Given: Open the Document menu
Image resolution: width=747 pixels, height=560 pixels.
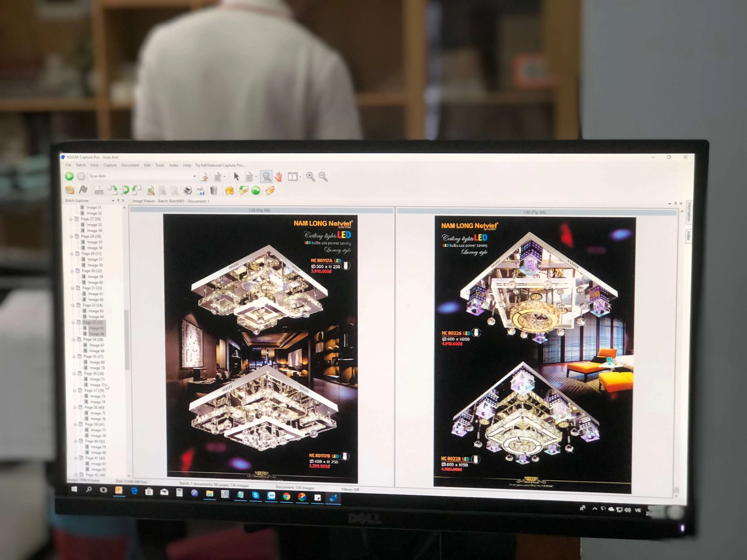Looking at the screenshot, I should pos(130,165).
